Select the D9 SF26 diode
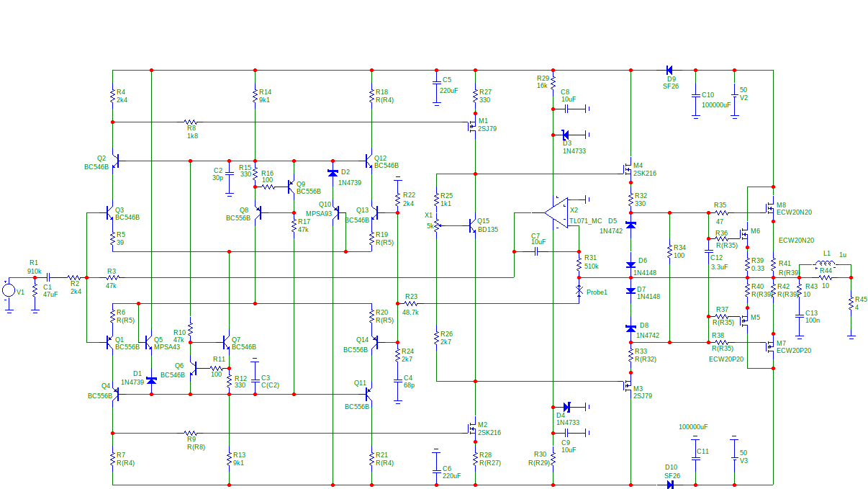Viewport: 868px width, 489px height. [x=669, y=70]
